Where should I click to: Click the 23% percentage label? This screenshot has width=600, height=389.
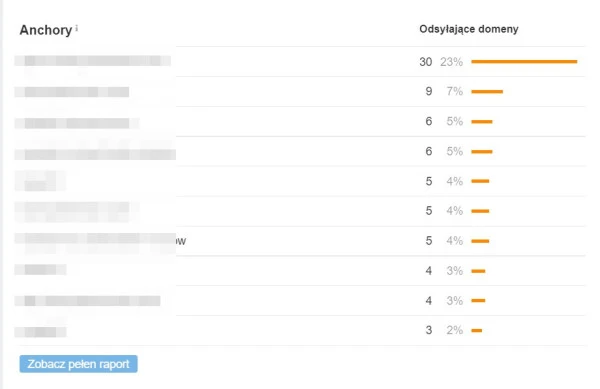(x=451, y=62)
